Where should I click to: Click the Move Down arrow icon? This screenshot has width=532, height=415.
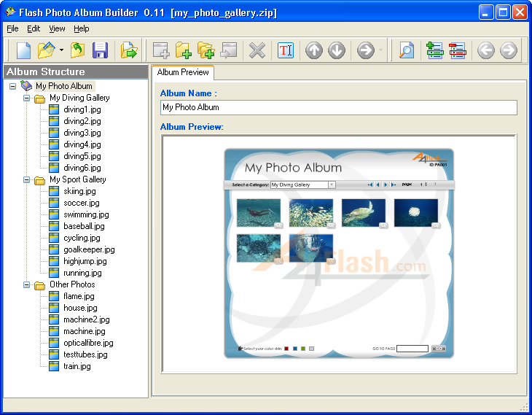point(337,50)
